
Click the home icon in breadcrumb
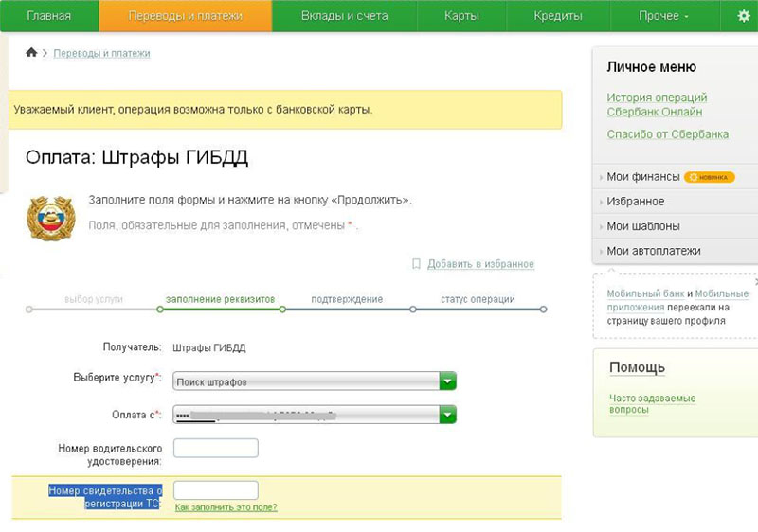(x=31, y=53)
